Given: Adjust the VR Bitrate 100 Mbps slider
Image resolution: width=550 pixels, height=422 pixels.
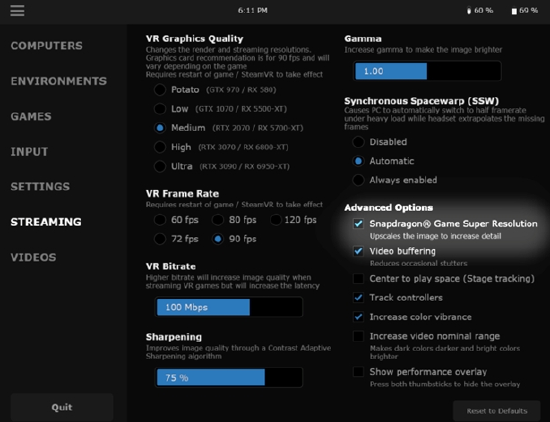Looking at the screenshot, I should click(229, 307).
